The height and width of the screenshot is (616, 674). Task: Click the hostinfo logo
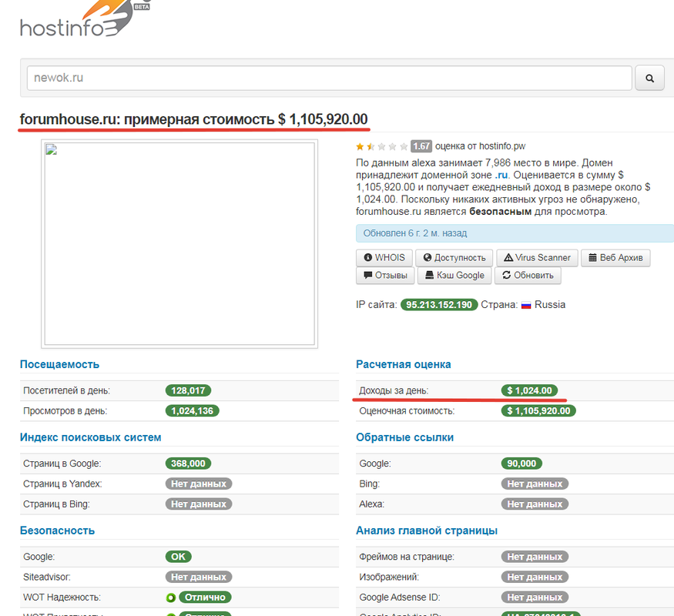85,19
